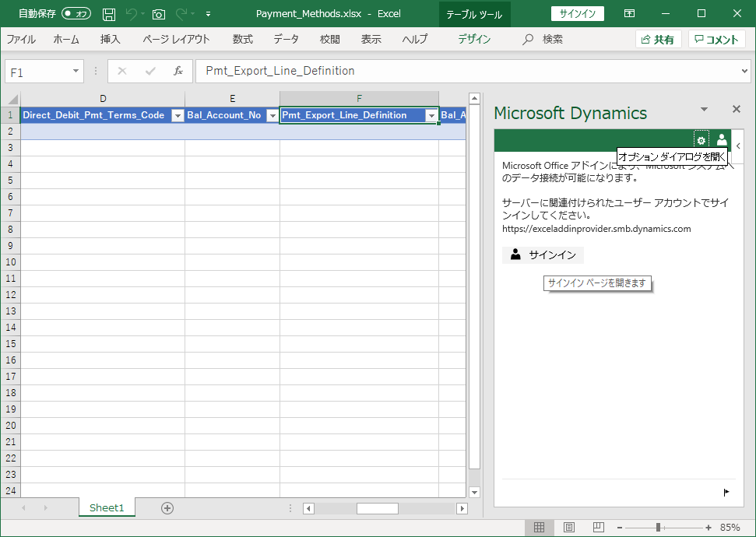This screenshot has height=537, width=756.
Task: Expand the Name Box dropdown arrow
Action: (x=76, y=72)
